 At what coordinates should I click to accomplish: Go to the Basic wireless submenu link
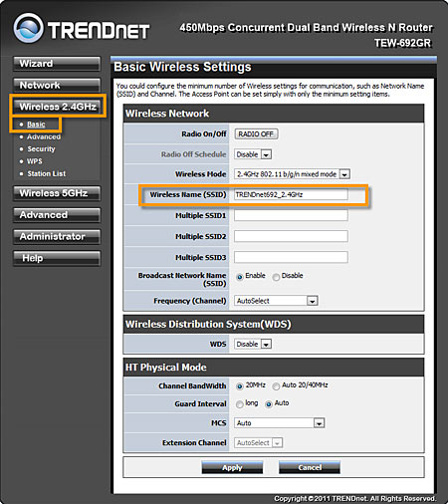(x=36, y=125)
